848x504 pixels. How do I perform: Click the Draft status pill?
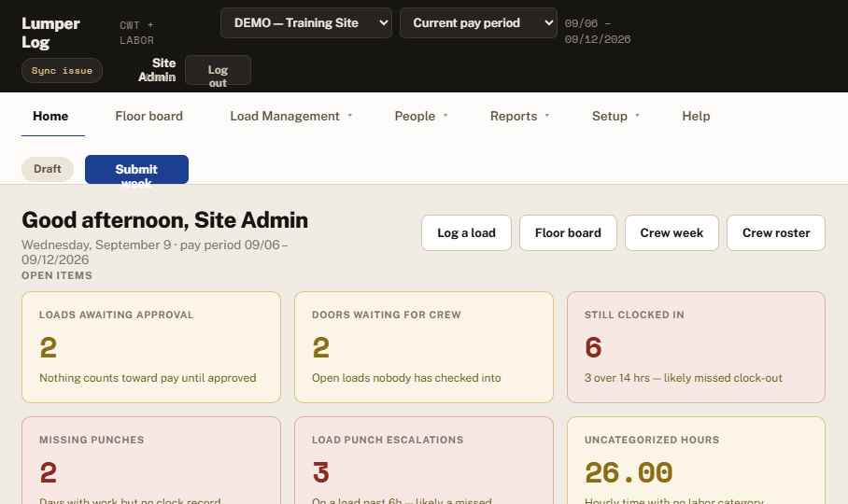pos(48,169)
